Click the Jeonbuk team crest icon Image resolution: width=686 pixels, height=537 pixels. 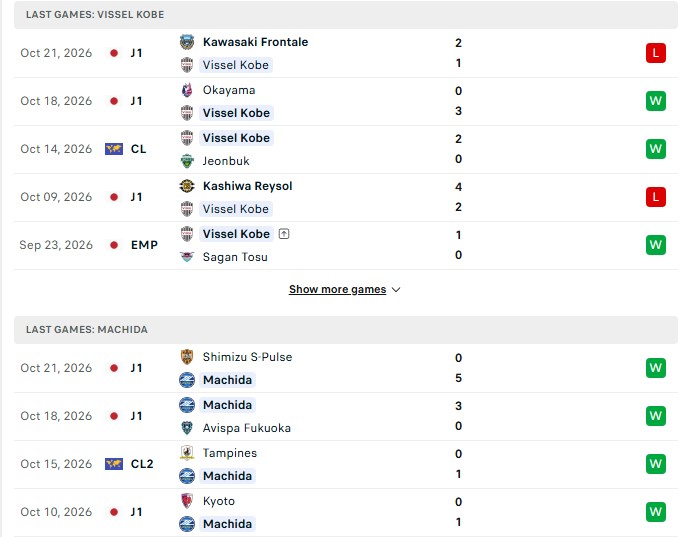point(187,161)
